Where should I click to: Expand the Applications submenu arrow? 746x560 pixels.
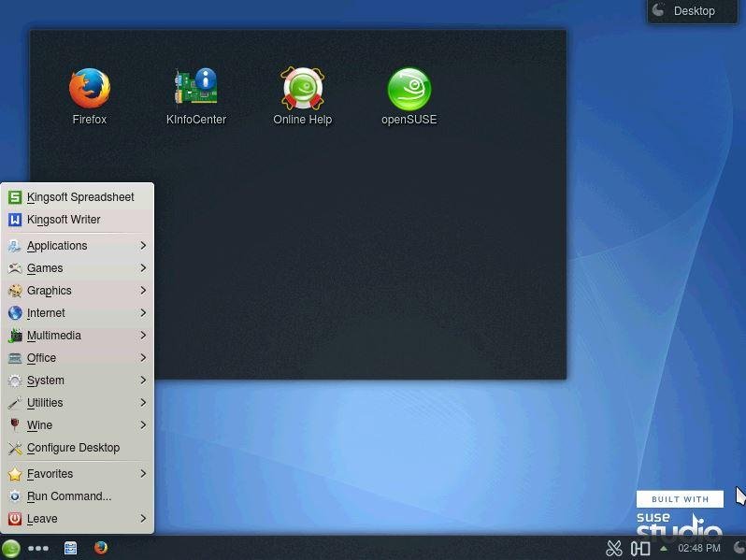click(143, 246)
